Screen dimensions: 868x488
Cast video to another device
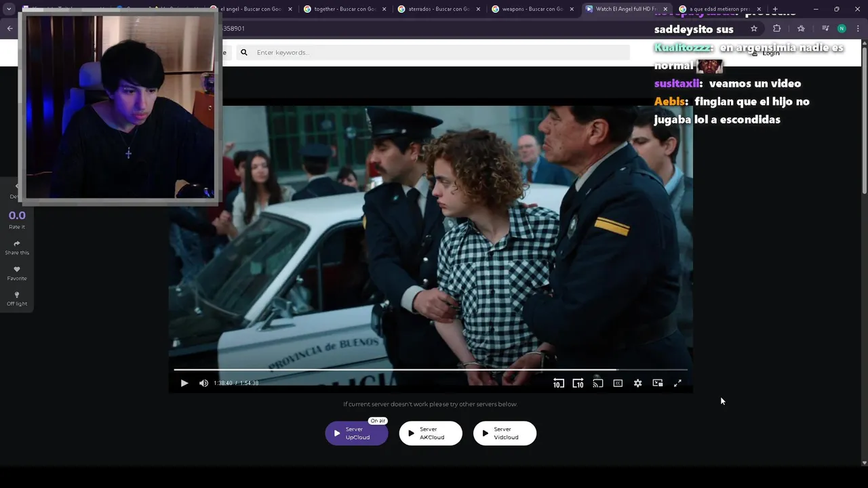click(597, 383)
